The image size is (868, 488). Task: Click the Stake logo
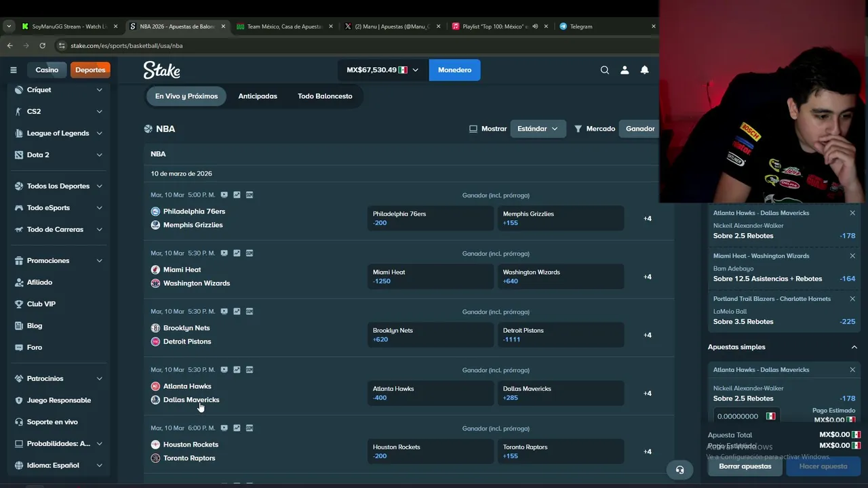(x=161, y=70)
